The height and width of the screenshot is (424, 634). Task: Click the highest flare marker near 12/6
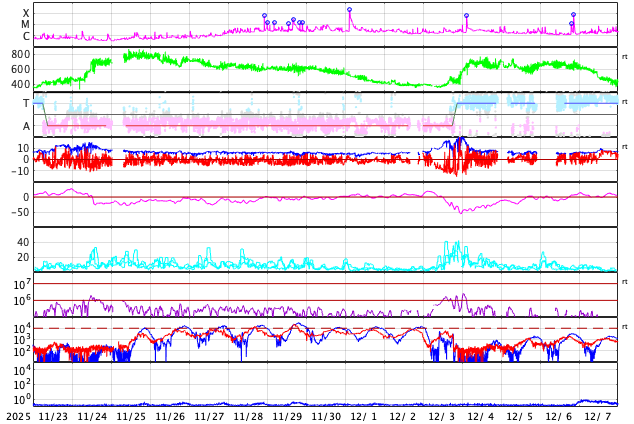point(573,15)
